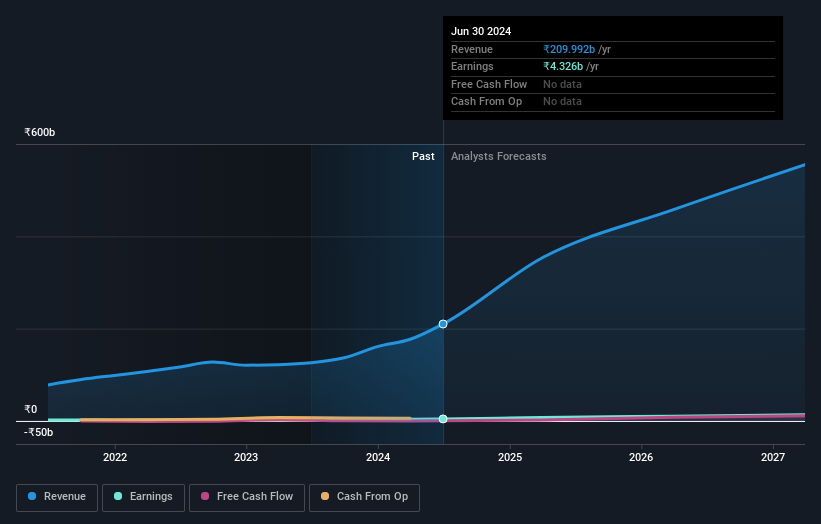Click the pink Free Cash Flow legend dot

click(x=205, y=496)
